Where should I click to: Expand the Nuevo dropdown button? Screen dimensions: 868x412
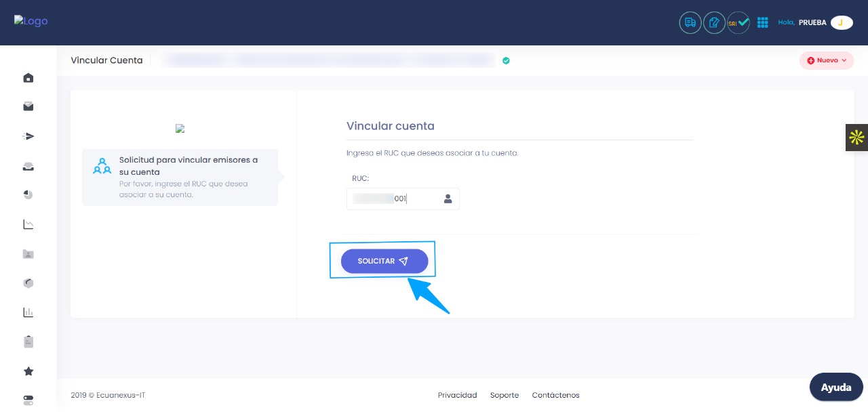click(826, 60)
